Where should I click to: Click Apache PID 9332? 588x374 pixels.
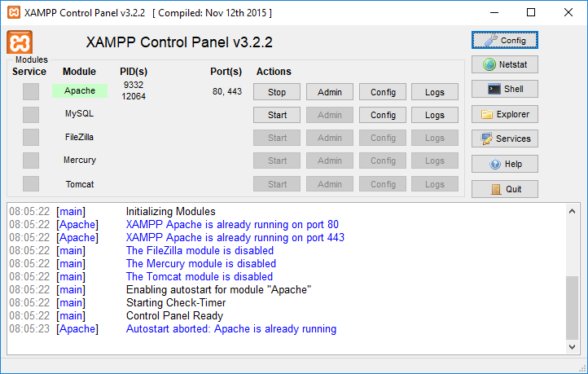tap(134, 85)
